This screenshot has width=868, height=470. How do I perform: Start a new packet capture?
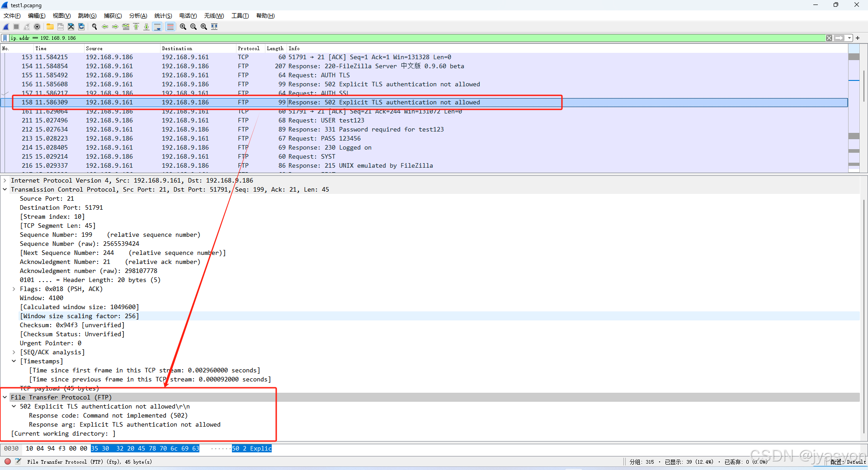click(5, 27)
